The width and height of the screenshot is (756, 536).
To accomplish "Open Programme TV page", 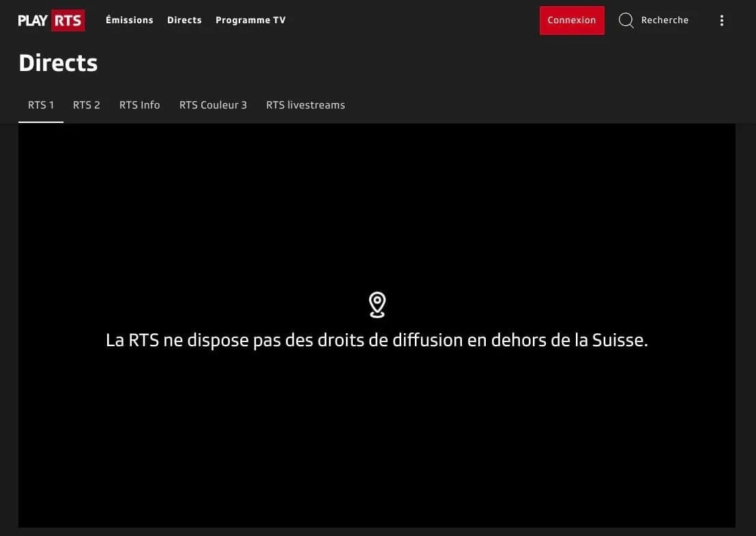I will click(250, 20).
